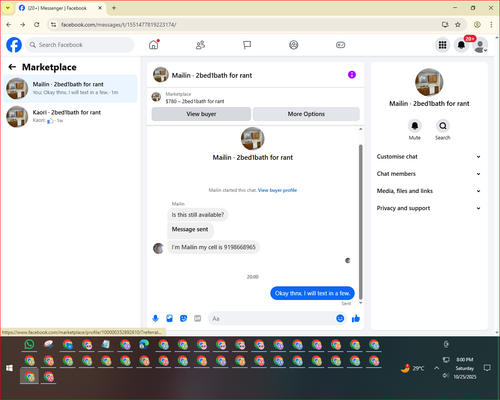Open the Kaori - 2bed1bath for rant conversation
This screenshot has height=400, width=500.
pos(70,116)
